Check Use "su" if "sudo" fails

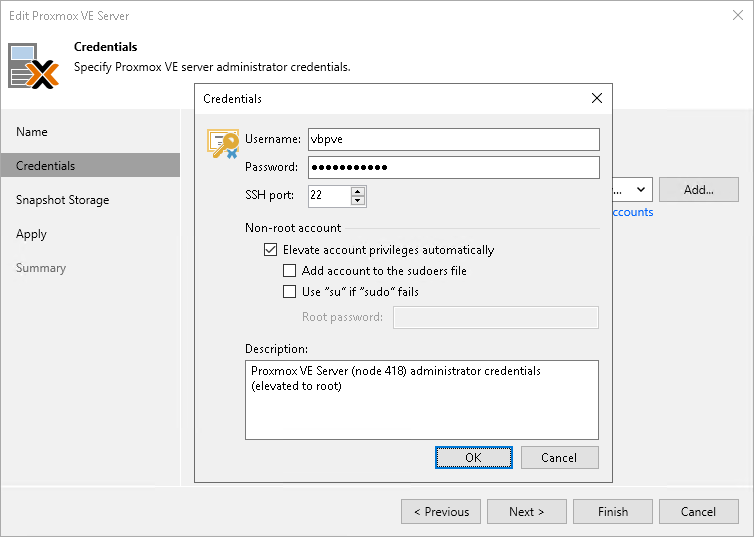(x=289, y=291)
